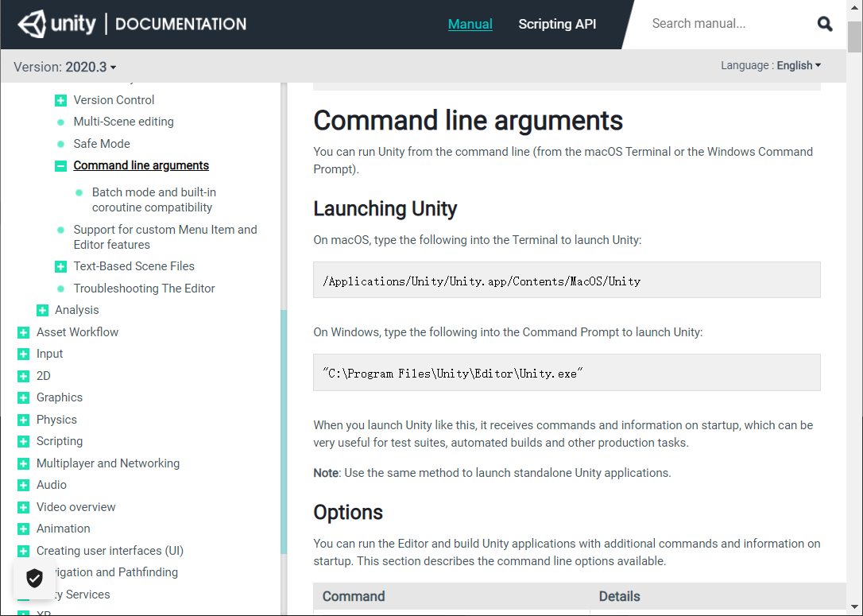863x616 pixels.
Task: Click the sidebar teal scrollbar thumb
Action: tap(284, 432)
